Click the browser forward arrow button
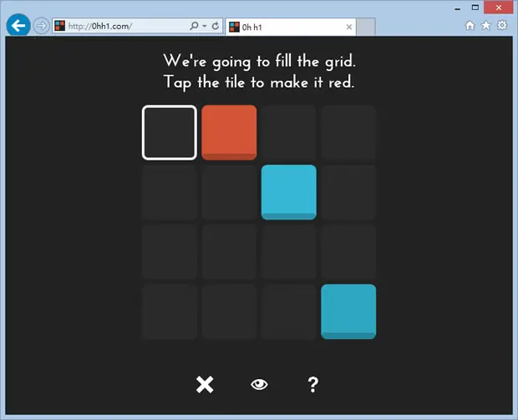The width and height of the screenshot is (518, 420). coord(41,25)
